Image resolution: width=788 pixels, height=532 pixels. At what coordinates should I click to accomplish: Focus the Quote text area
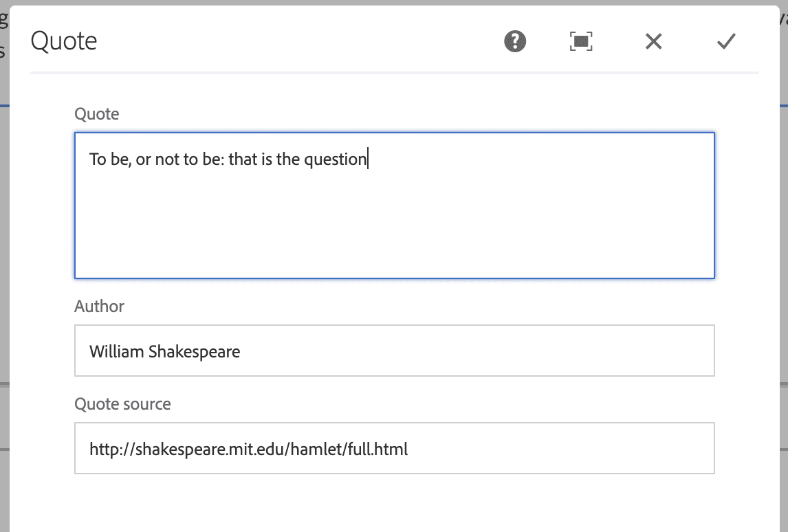pyautogui.click(x=395, y=206)
